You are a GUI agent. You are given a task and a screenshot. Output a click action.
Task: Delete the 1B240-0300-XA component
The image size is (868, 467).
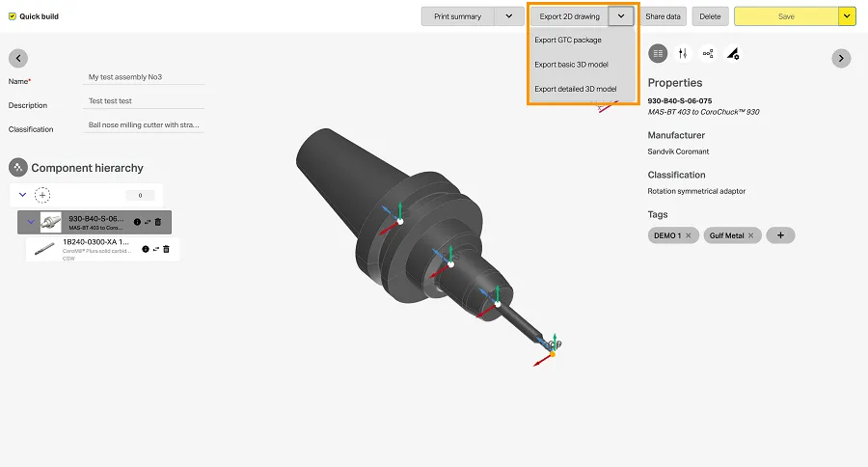click(x=166, y=249)
